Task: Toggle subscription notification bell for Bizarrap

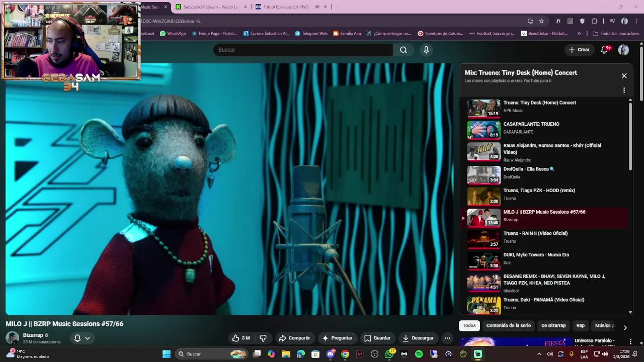Action: [82, 338]
